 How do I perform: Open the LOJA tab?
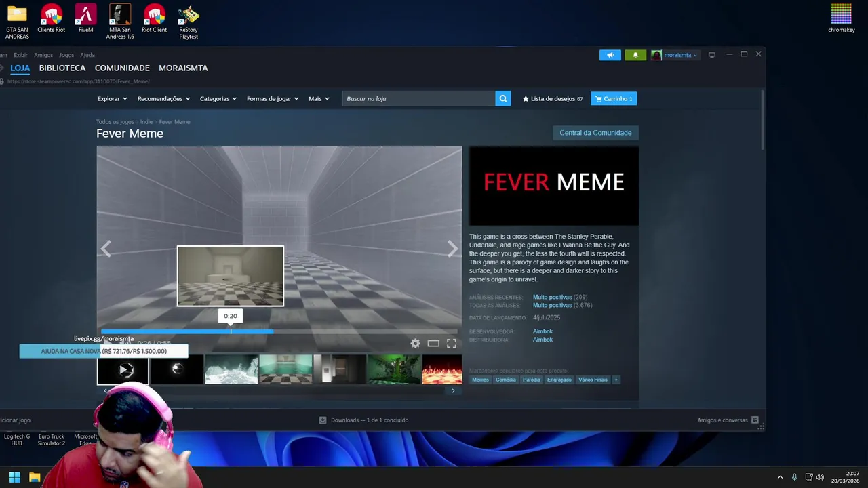click(x=20, y=68)
